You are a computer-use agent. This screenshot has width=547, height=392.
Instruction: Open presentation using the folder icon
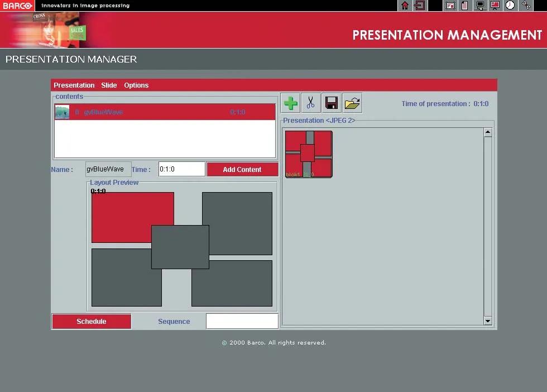(352, 103)
